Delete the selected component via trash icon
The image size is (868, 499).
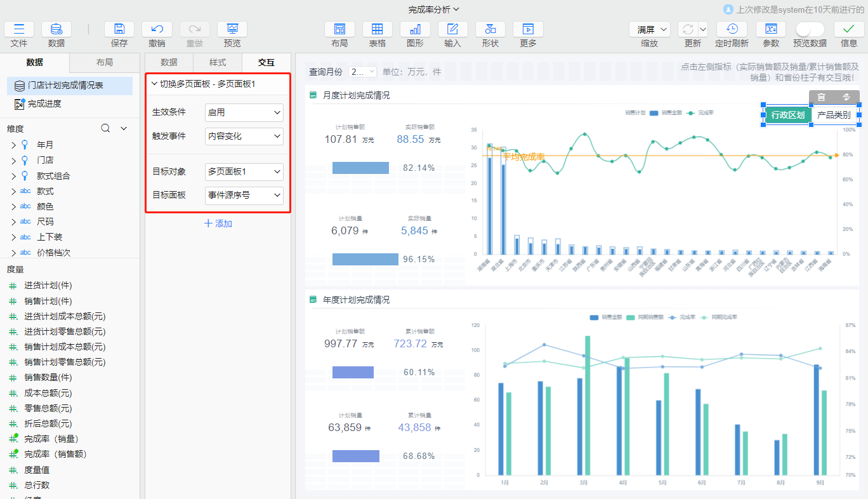(x=821, y=96)
